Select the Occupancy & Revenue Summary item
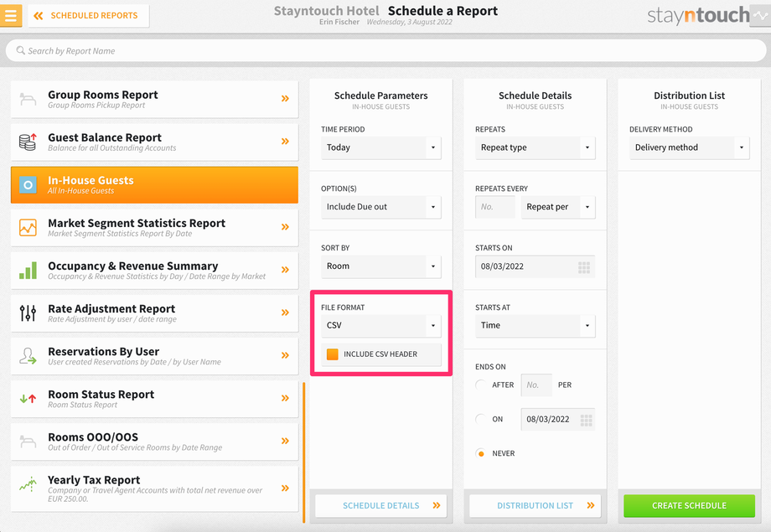The width and height of the screenshot is (771, 532). click(154, 271)
